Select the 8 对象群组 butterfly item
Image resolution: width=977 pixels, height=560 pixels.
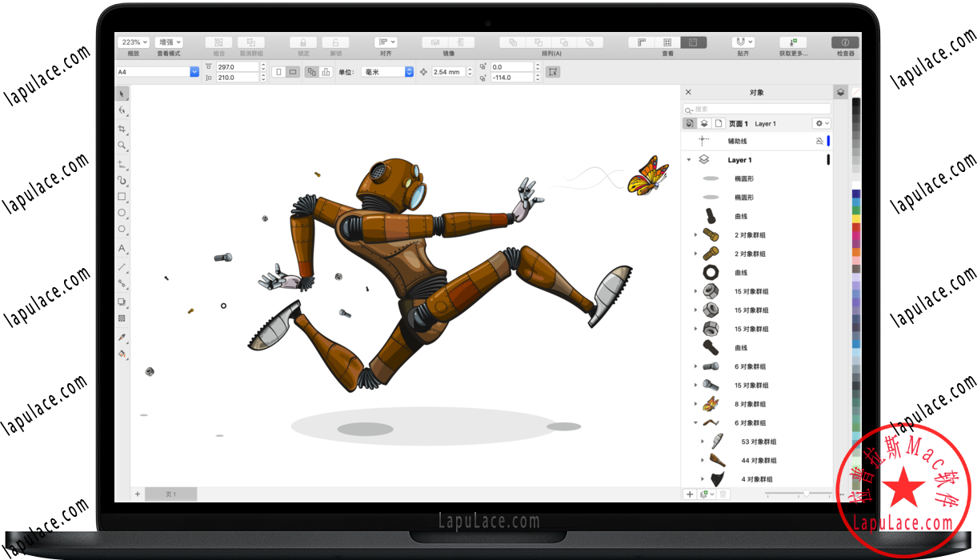click(x=750, y=404)
